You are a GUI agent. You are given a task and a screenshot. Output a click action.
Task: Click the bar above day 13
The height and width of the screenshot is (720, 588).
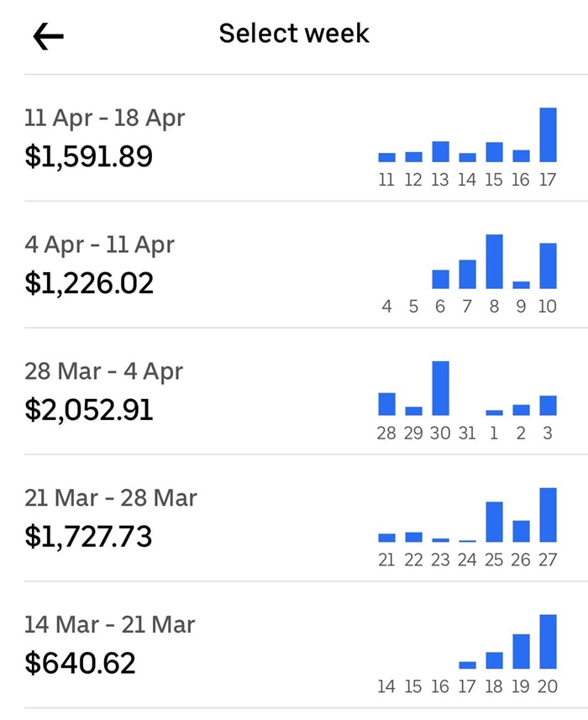tap(440, 151)
